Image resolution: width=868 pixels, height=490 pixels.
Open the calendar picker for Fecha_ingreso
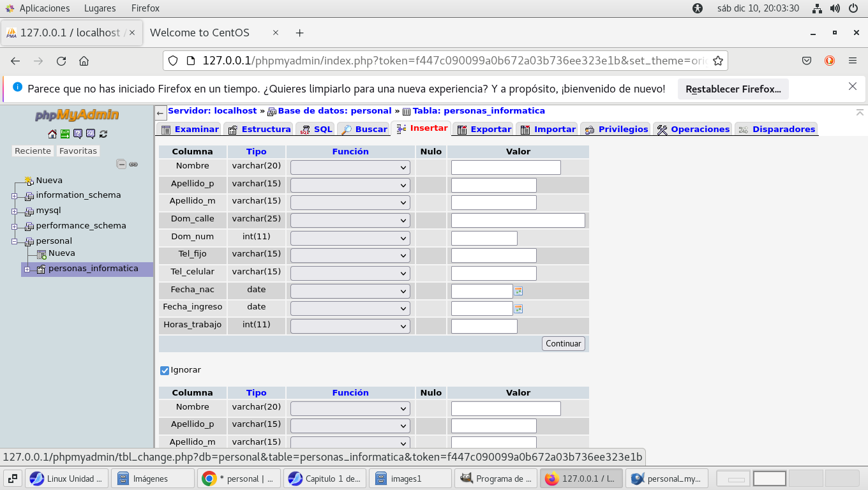tap(519, 309)
